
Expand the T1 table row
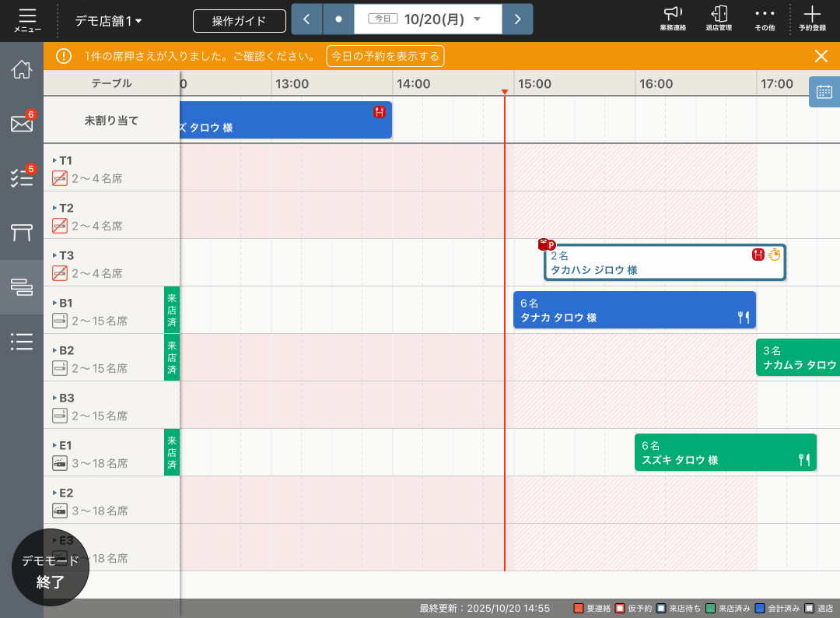[55, 160]
